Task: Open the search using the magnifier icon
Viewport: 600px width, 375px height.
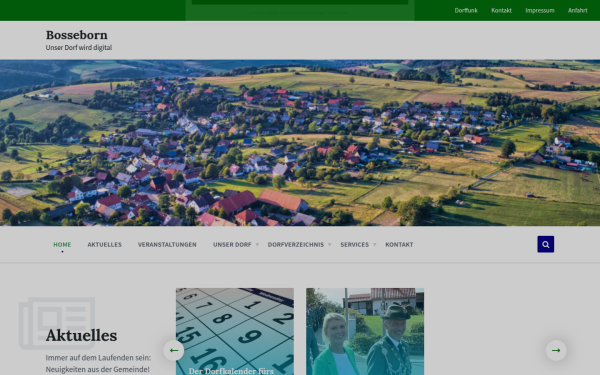Action: [545, 244]
